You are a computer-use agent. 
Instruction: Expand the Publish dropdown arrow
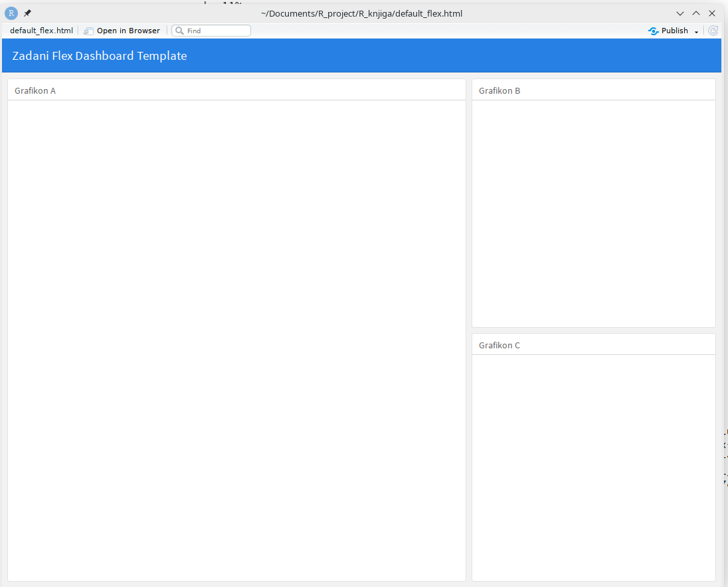[x=696, y=31]
